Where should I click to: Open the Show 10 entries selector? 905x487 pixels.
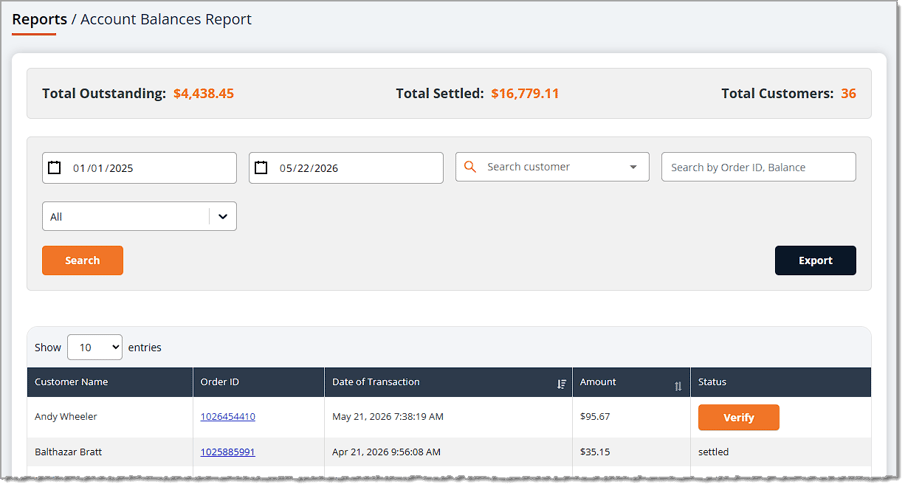click(95, 347)
